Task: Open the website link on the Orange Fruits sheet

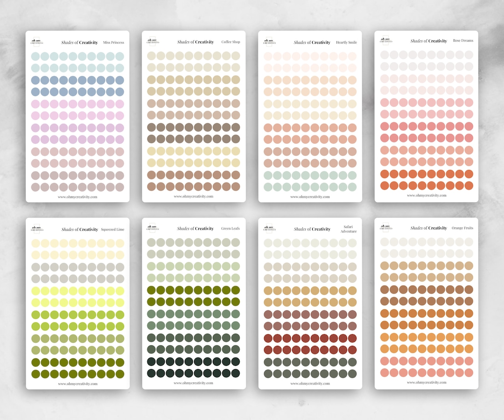Action: pos(427,382)
